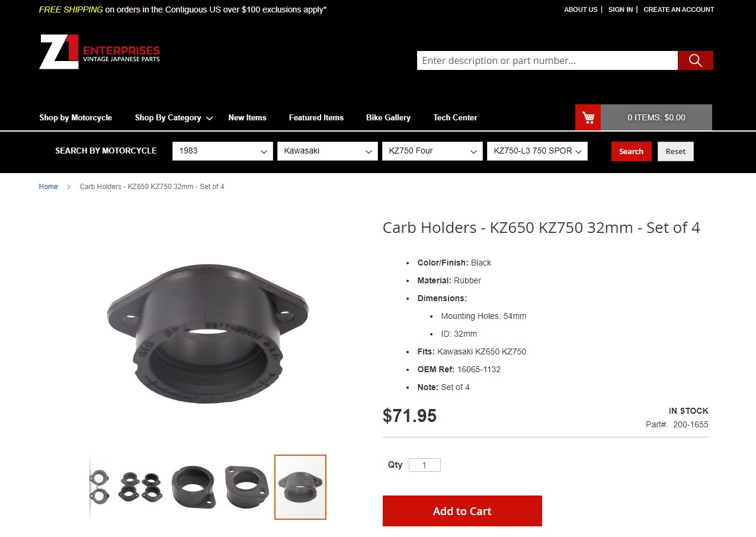Open the 1983 year dropdown
This screenshot has height=537, width=756.
(223, 151)
